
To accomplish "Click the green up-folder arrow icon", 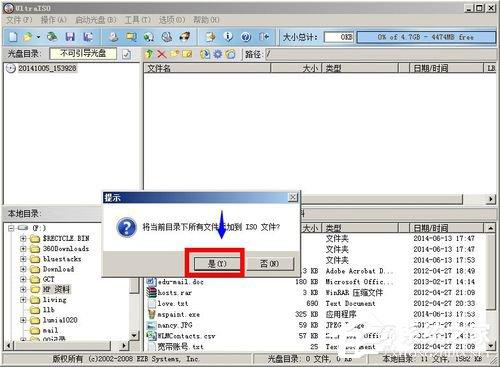I will [x=149, y=54].
